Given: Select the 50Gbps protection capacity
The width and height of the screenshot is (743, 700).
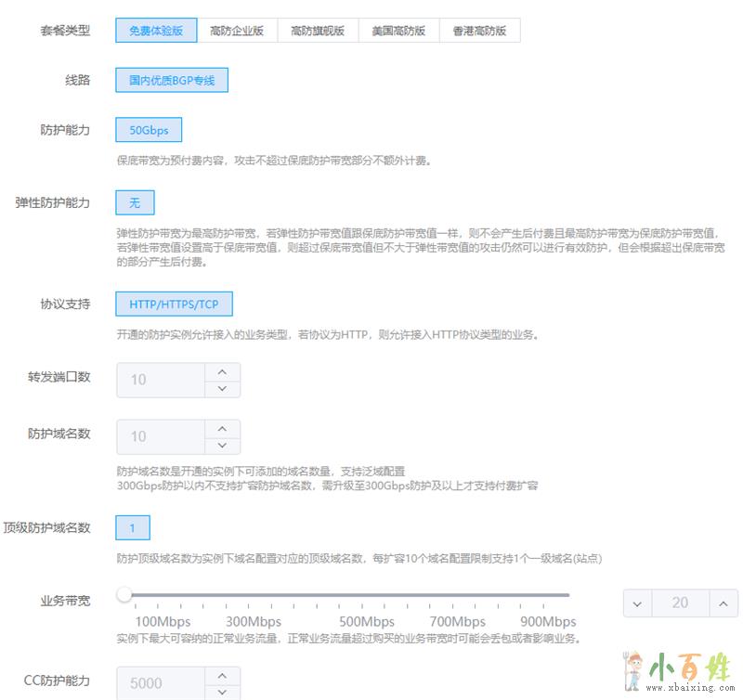Looking at the screenshot, I should (149, 131).
